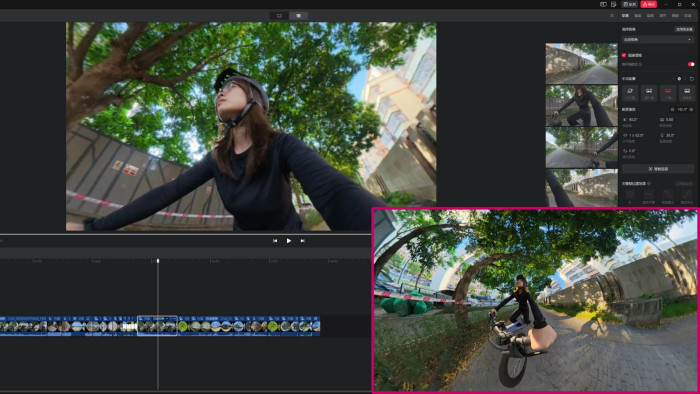Open the bottom thumbnail with sleeve and wall
The height and width of the screenshot is (394, 700).
[x=581, y=188]
